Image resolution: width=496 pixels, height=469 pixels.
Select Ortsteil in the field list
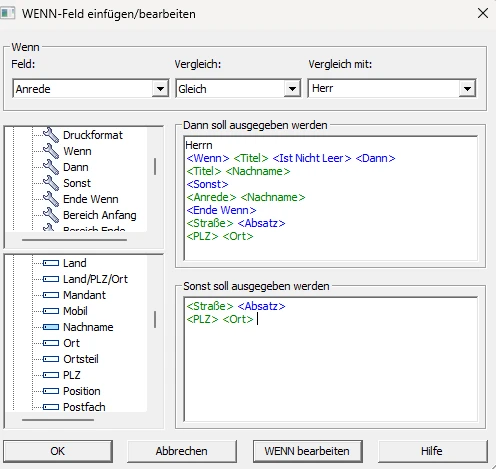(81, 359)
